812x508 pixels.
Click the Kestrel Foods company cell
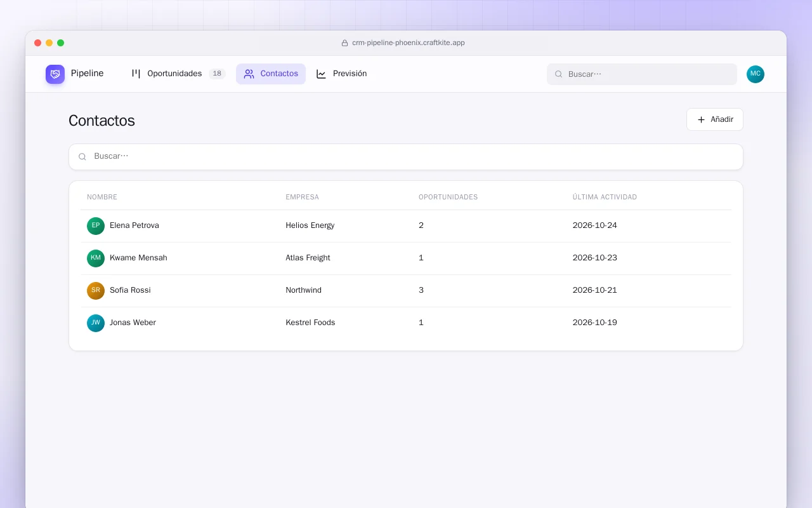click(x=310, y=323)
